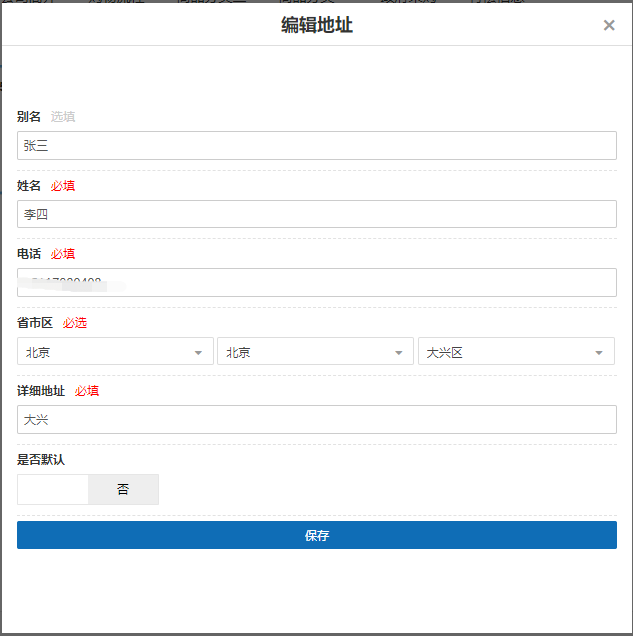
Task: Close the 编辑地址 dialog with the X
Action: [609, 25]
